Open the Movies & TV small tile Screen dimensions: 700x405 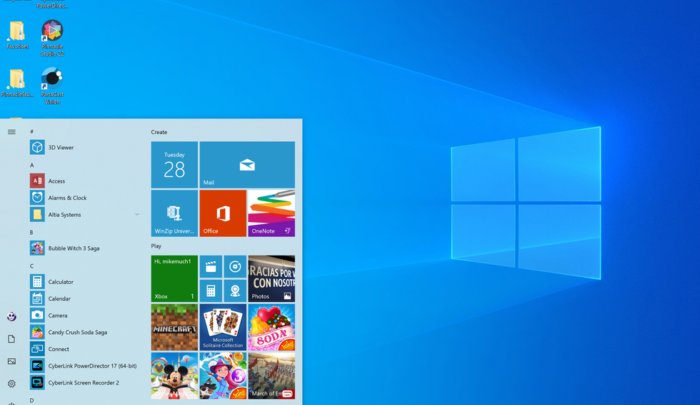click(211, 267)
